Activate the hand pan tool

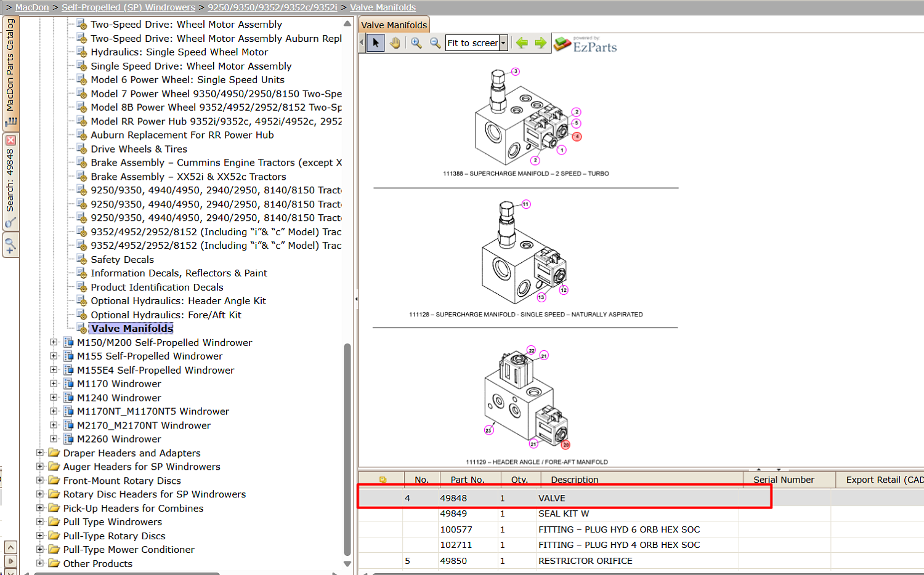pyautogui.click(x=395, y=42)
